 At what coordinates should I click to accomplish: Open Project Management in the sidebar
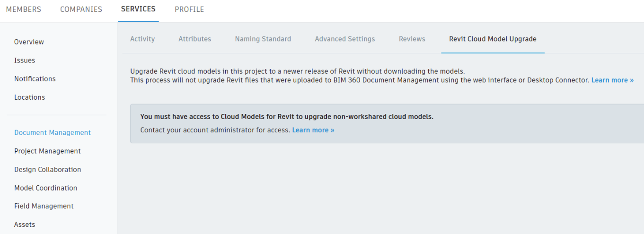pyautogui.click(x=47, y=151)
